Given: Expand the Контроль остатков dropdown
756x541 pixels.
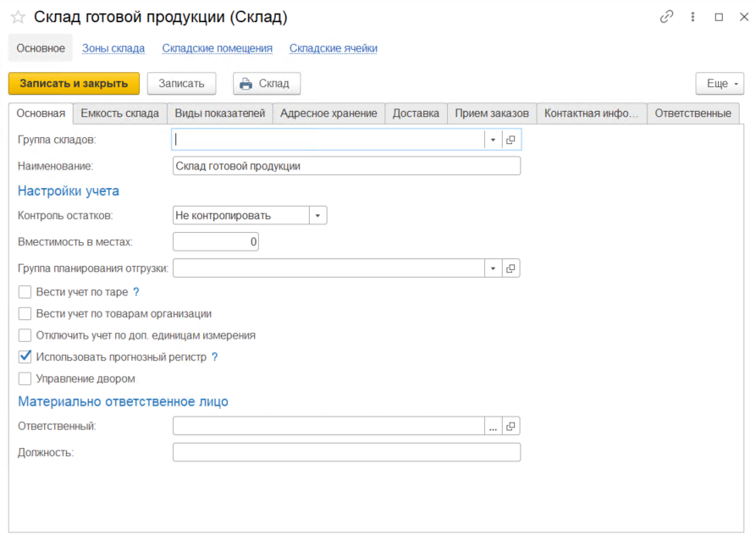Looking at the screenshot, I should [317, 216].
